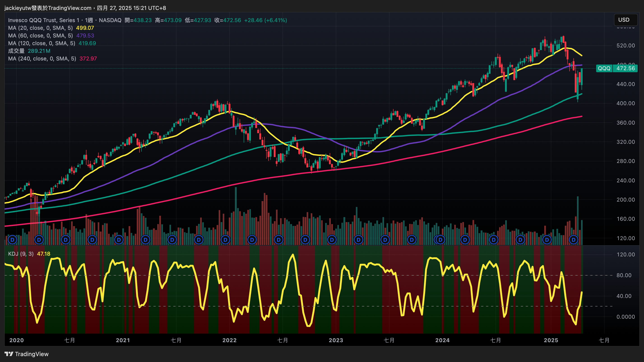Click the TradingView logo icon at the bottom left
Screen dimensions: 644x362
[x=9, y=354]
